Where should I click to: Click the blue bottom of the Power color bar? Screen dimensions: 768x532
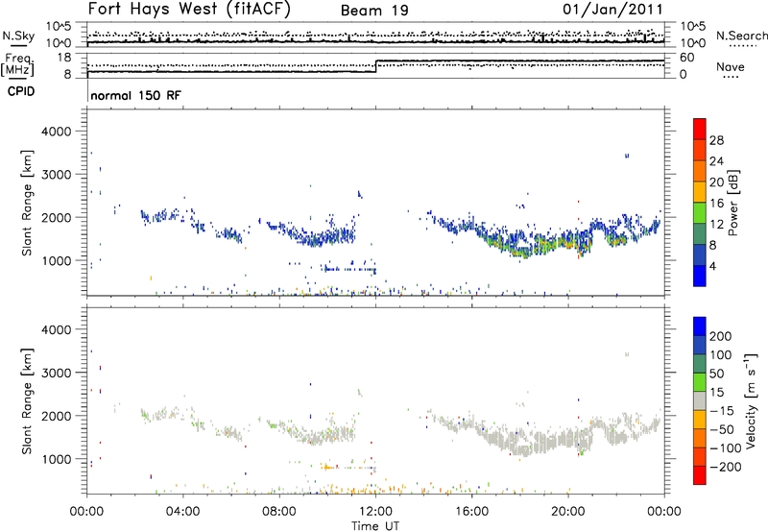coord(700,276)
